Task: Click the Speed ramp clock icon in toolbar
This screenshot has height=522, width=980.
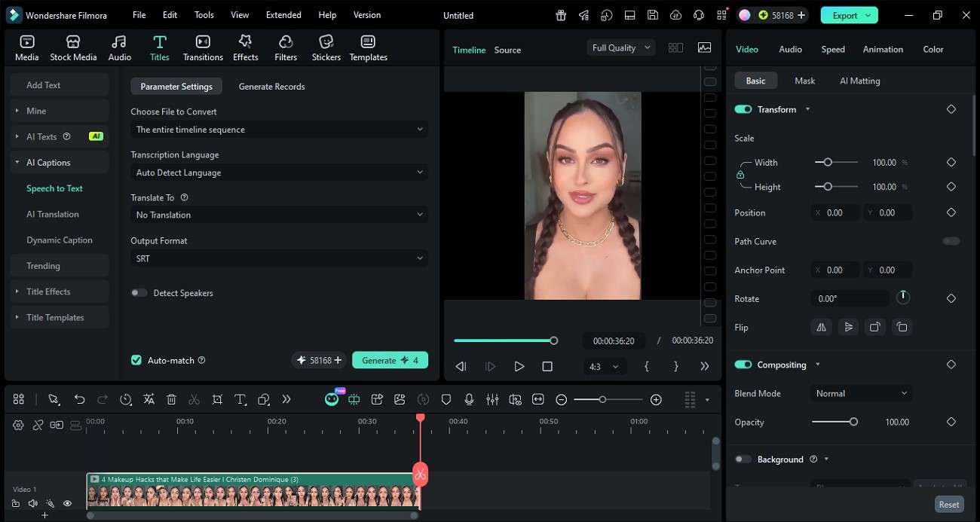Action: [126, 399]
